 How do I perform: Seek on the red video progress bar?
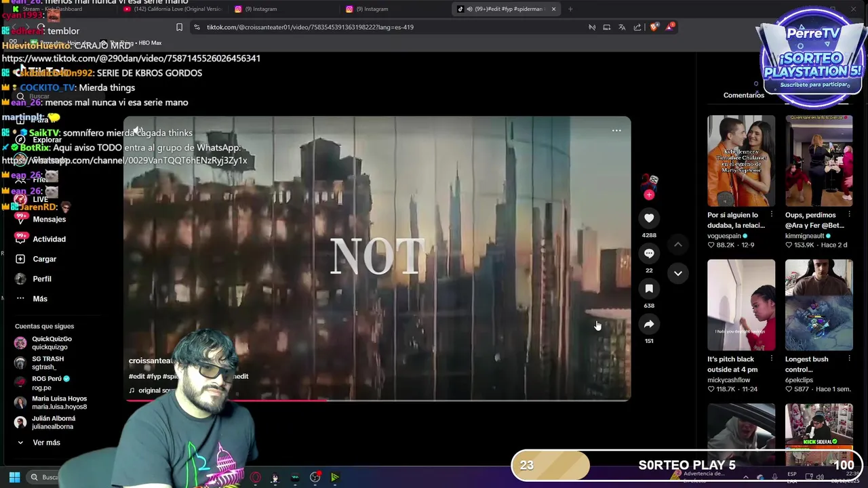point(377,400)
